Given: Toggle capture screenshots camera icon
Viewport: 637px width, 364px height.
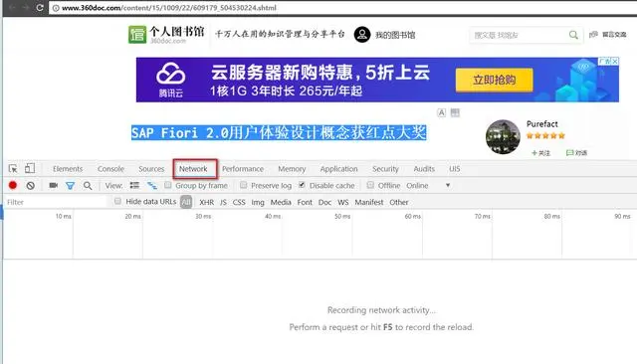Looking at the screenshot, I should coord(53,185).
